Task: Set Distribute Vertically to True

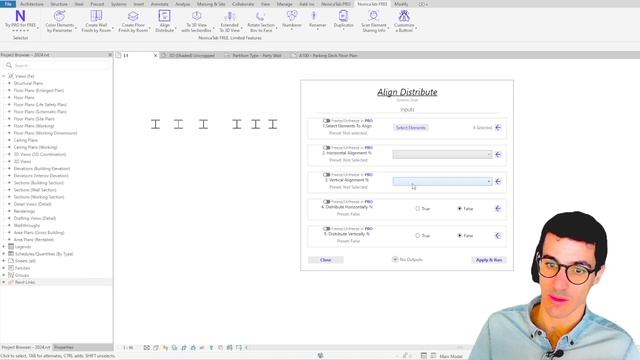Action: tap(418, 236)
